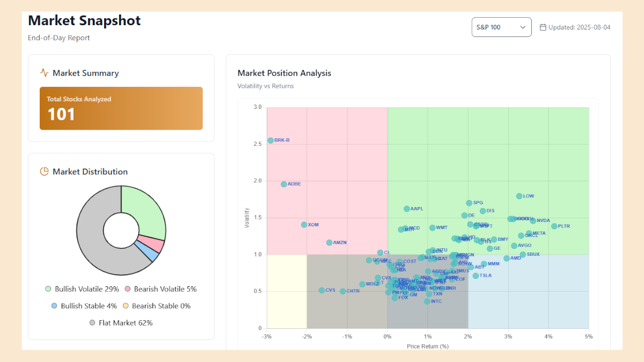This screenshot has height=362, width=644.
Task: Click the ADBE data point marker
Action: 284,184
